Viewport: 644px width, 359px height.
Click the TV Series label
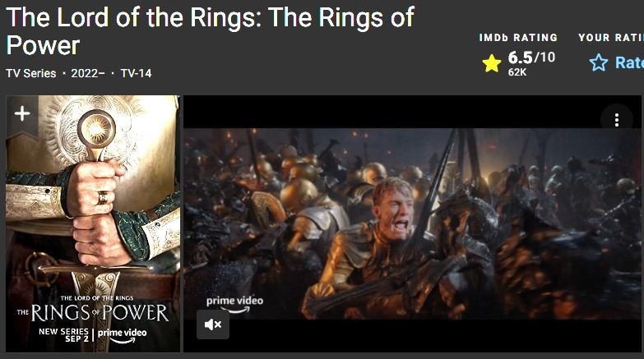31,73
